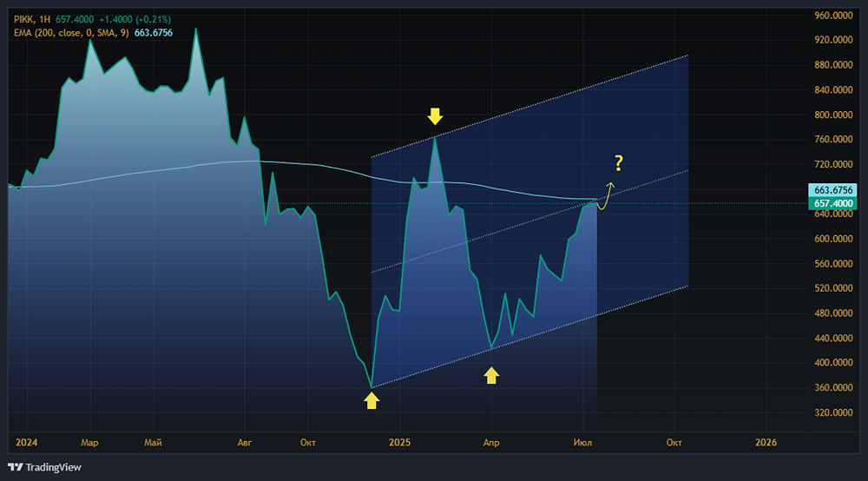Click the EMA value 663.6756 in legend

154,33
